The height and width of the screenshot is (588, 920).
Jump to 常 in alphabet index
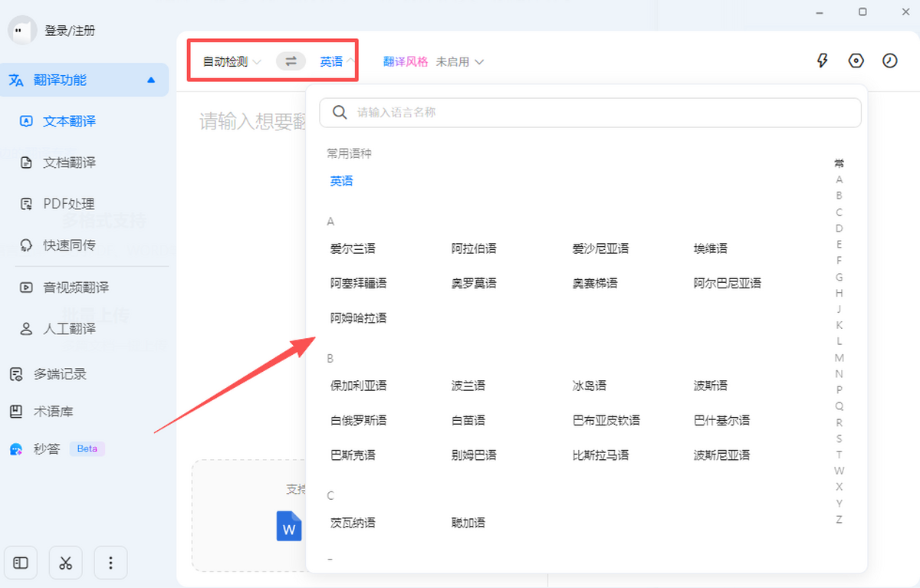coord(839,163)
